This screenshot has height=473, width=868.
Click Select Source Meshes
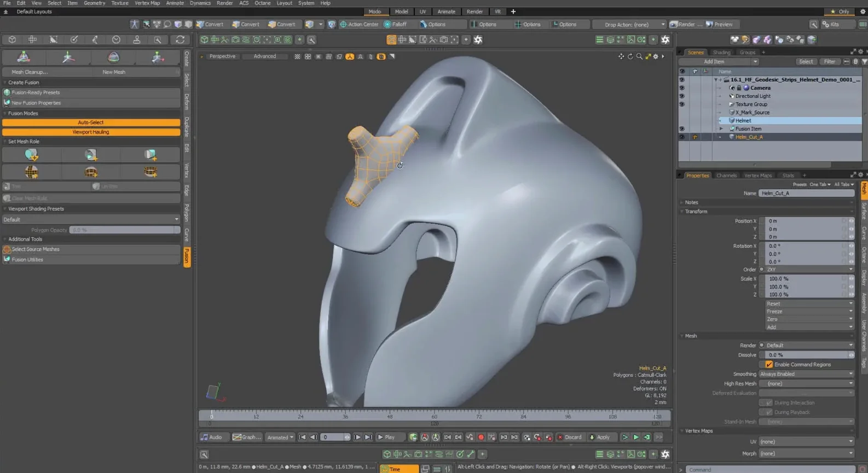(x=91, y=249)
